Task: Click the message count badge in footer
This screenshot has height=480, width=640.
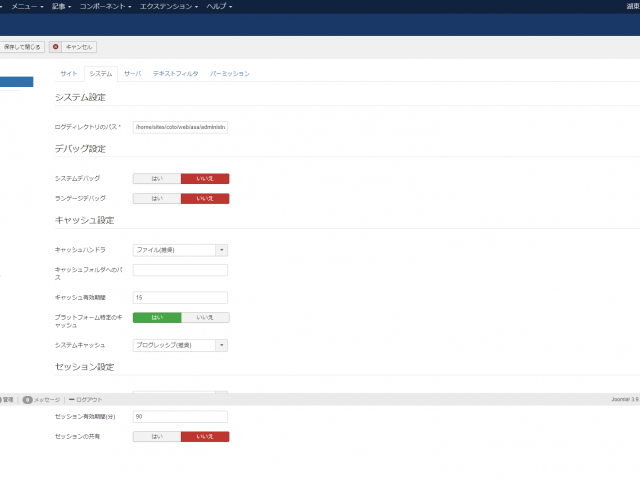Action: 27,400
